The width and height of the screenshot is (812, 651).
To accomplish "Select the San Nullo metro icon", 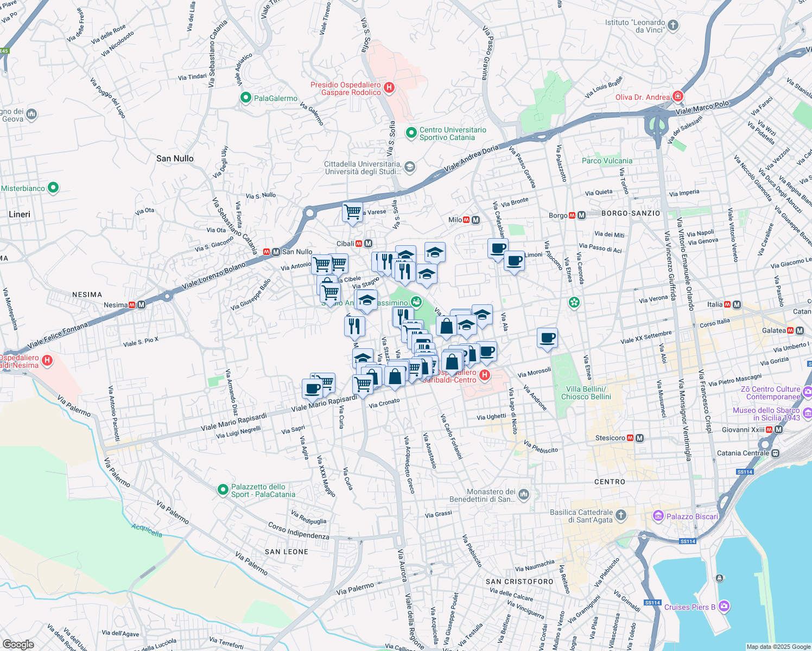I will tap(267, 252).
